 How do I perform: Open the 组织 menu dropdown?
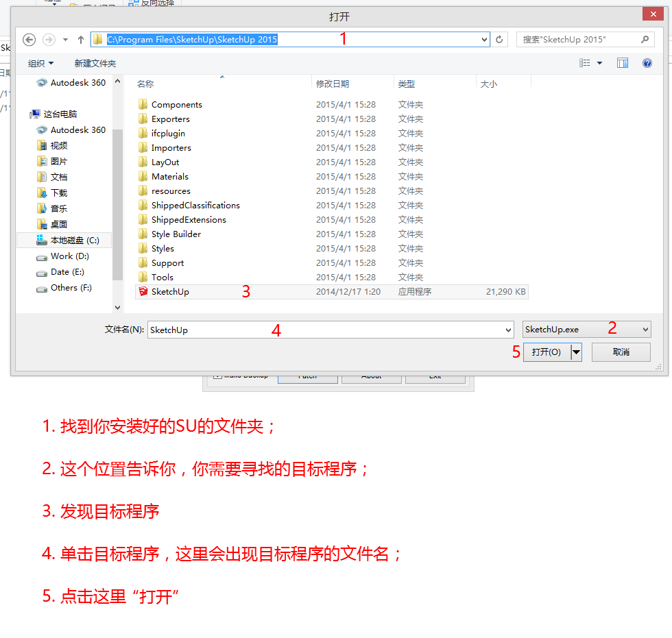click(x=41, y=63)
